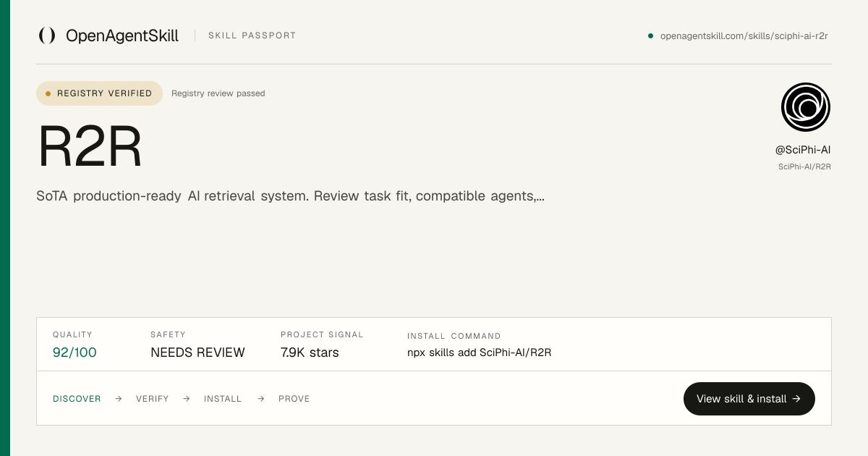Click the orange dot in Registry Verified badge
This screenshot has width=868, height=456.
(48, 93)
